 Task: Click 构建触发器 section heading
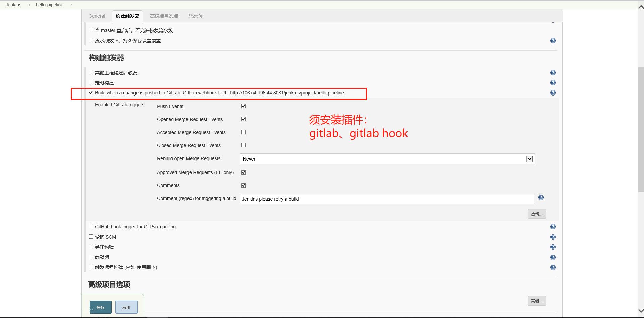pos(106,58)
